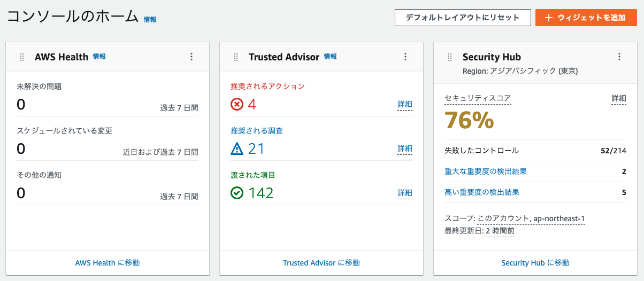Open 情報 link next to Trusted Advisor
Screen dimensions: 644x281
330,57
